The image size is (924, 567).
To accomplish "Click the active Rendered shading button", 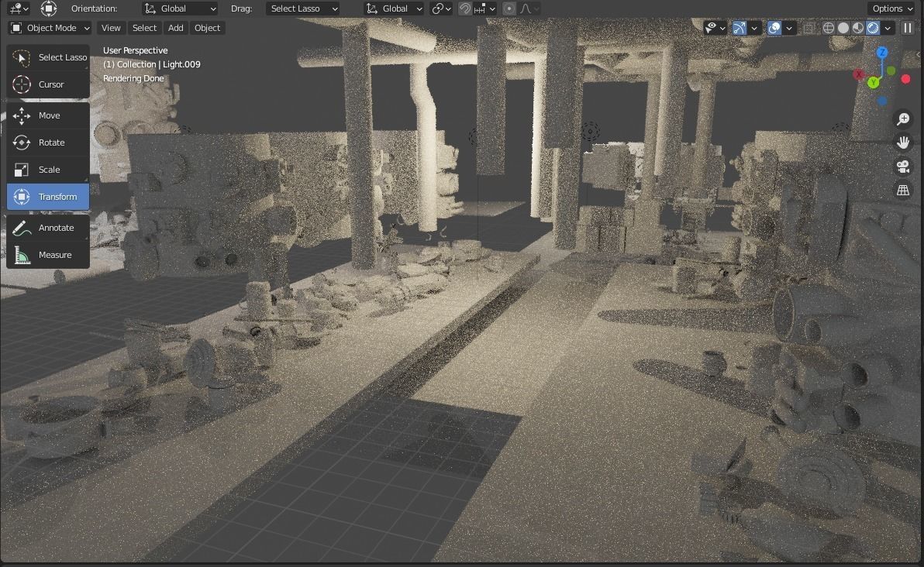I will (873, 28).
